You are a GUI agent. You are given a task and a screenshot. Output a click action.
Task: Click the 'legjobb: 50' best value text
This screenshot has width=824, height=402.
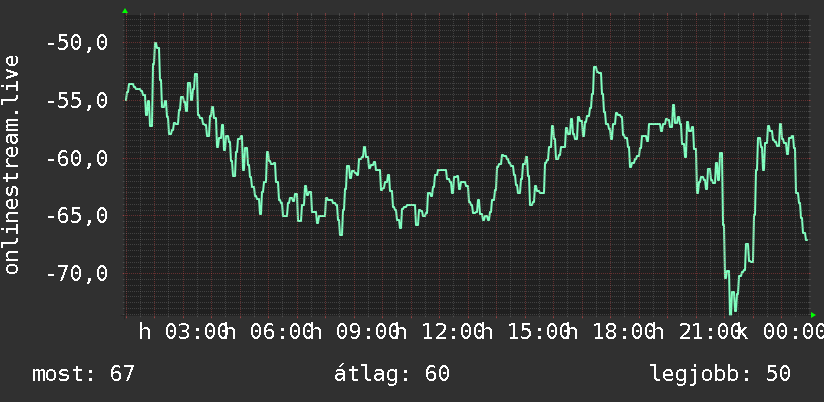720,374
